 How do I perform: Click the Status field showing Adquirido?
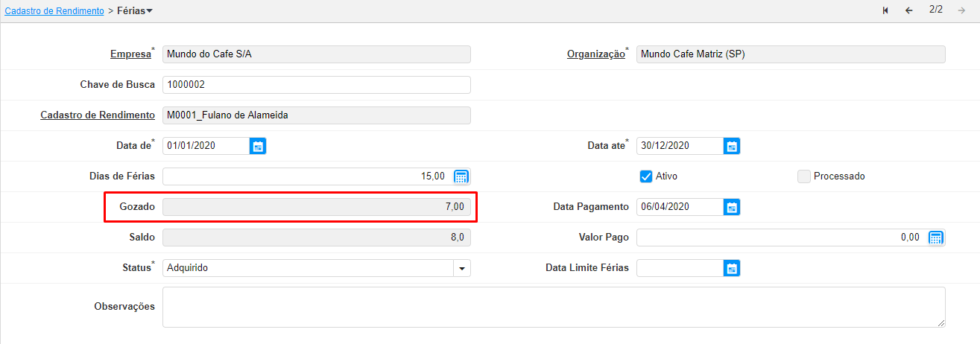click(308, 268)
